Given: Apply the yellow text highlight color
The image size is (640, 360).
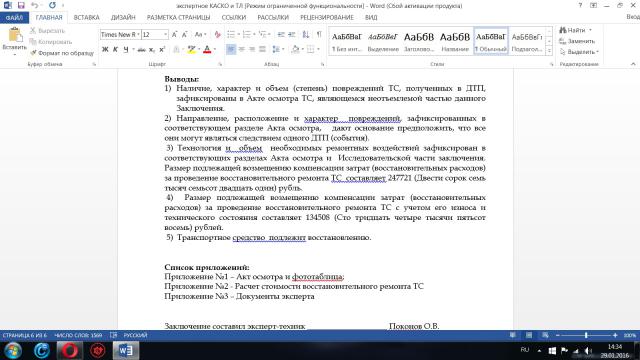Looking at the screenshot, I should click(191, 49).
